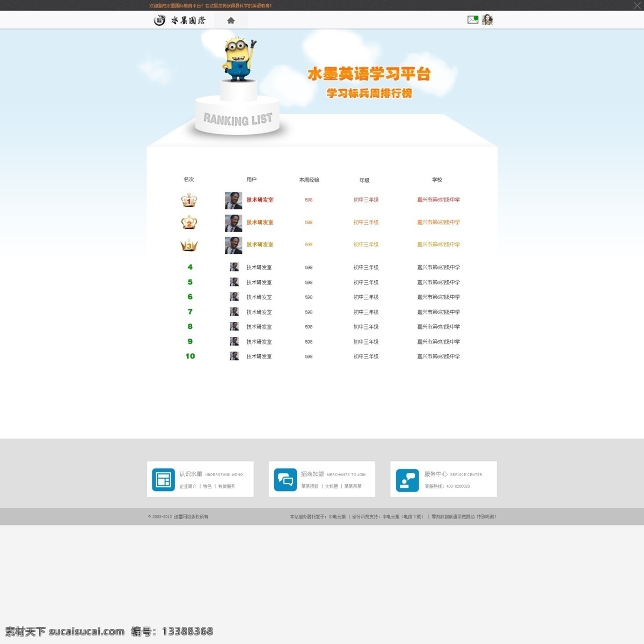Click the 用户 column header

pyautogui.click(x=251, y=179)
